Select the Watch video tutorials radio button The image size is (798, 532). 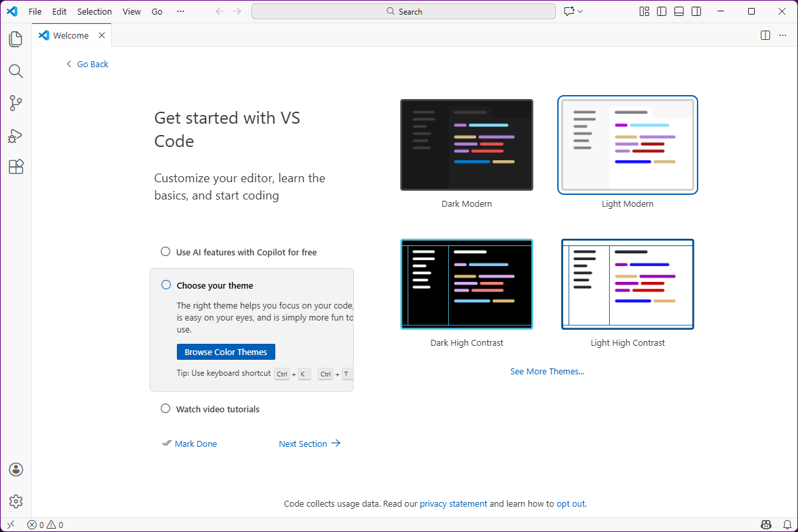[166, 408]
